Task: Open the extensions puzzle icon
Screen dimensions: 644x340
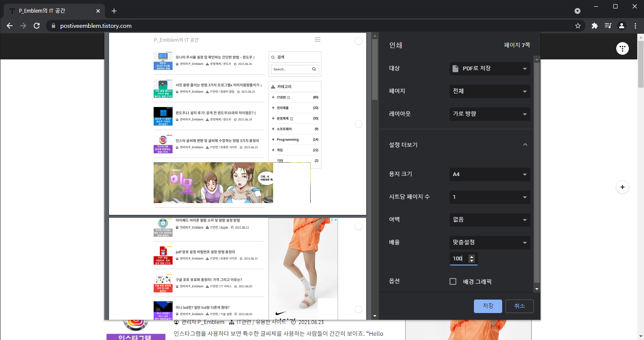Action: pos(594,25)
